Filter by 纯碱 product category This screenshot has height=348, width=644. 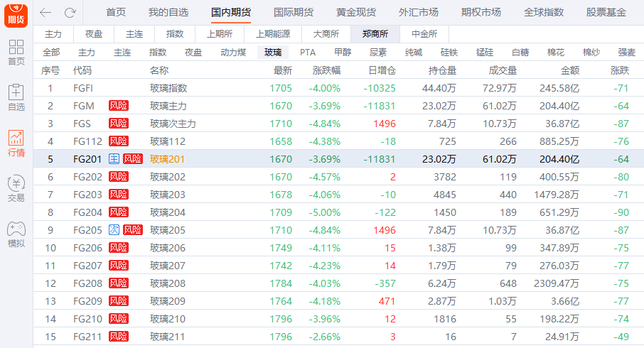[x=414, y=53]
